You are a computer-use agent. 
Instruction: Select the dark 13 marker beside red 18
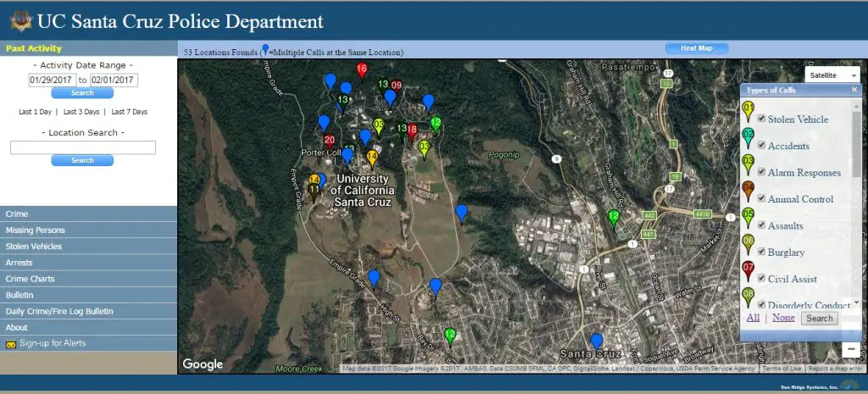(x=403, y=130)
